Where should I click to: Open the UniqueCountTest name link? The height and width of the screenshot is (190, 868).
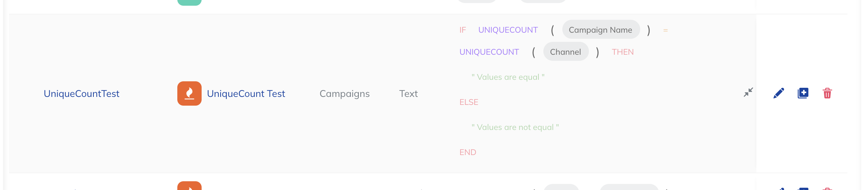tap(82, 94)
